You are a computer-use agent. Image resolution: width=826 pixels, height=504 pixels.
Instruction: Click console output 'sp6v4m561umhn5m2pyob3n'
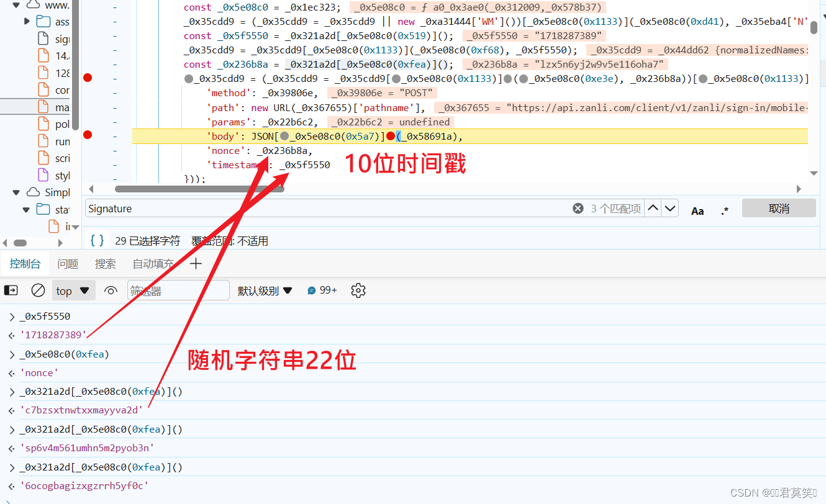tap(86, 448)
